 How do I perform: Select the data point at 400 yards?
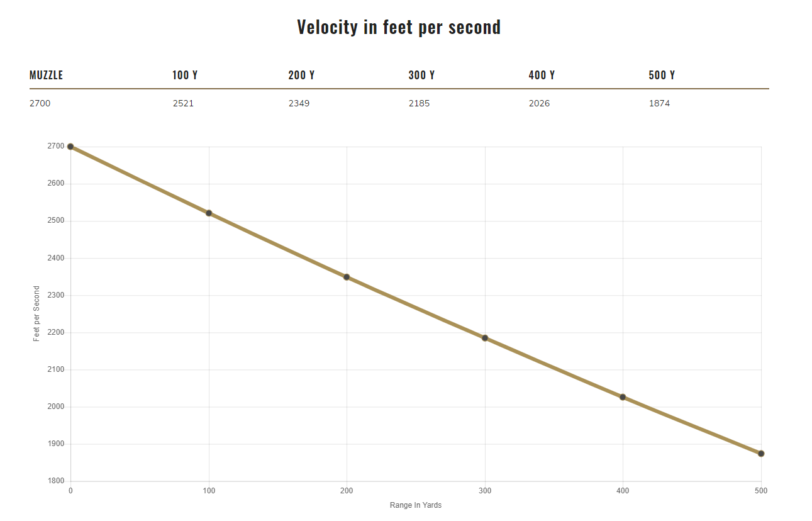coord(623,397)
